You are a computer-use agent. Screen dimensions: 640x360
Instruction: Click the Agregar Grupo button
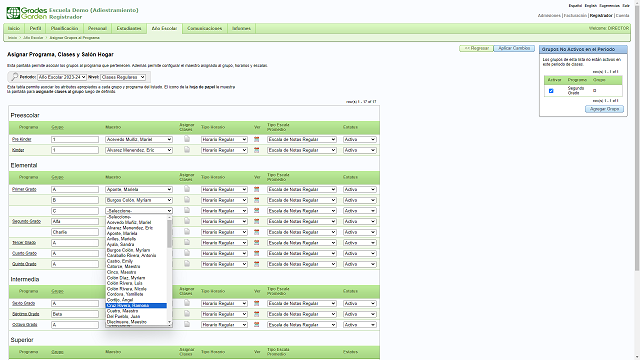point(604,109)
